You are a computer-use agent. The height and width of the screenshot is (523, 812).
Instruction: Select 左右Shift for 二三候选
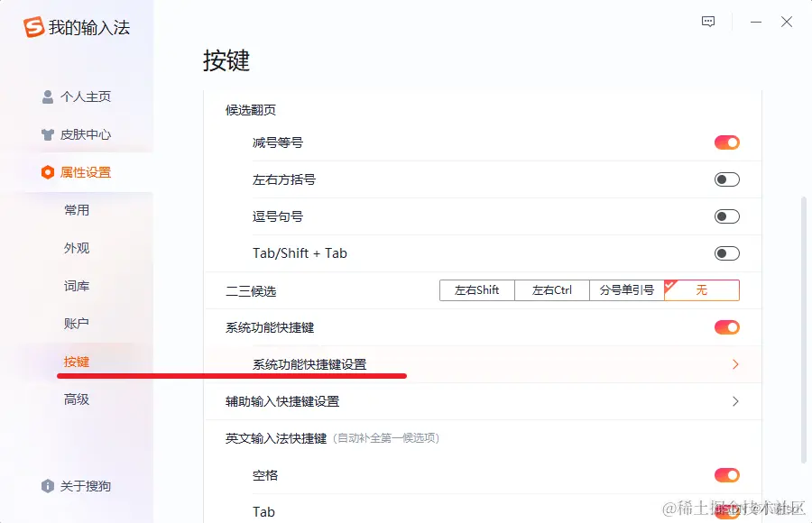[x=477, y=290]
